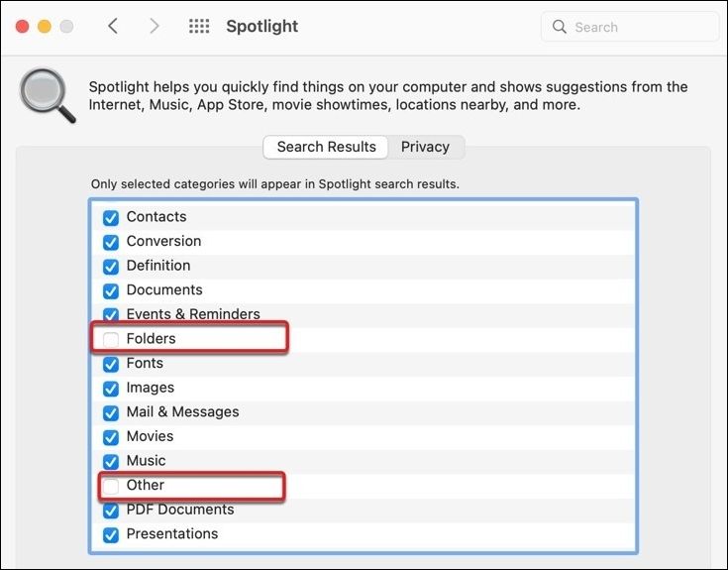
Task: Disable Mail & Messages results
Action: pyautogui.click(x=111, y=412)
